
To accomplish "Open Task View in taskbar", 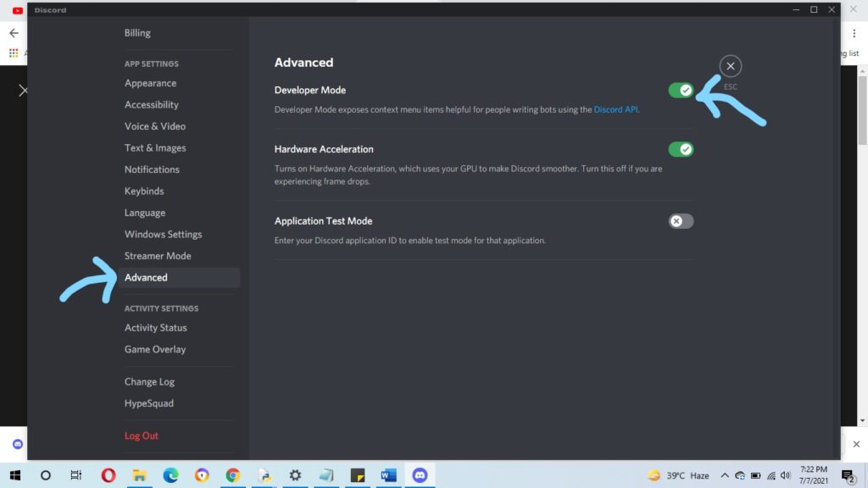I will [75, 475].
